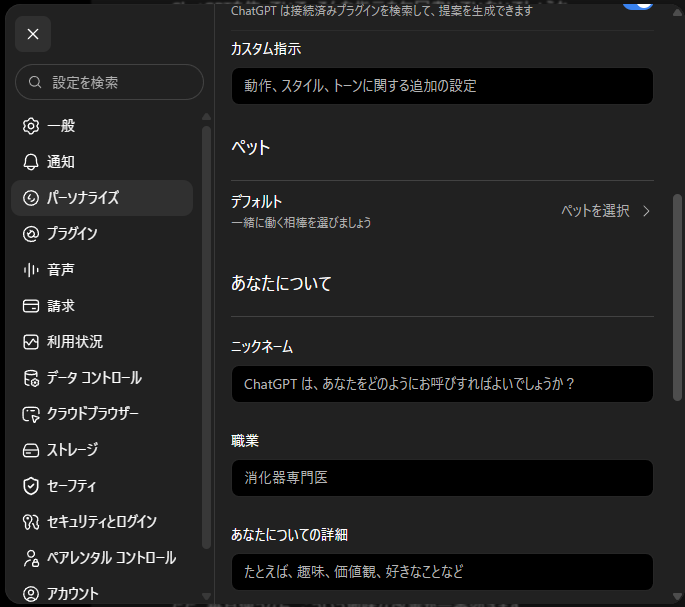The width and height of the screenshot is (685, 607).
Task: Click the ChatGPT は接続済みプラグイン description text
Action: [x=382, y=10]
